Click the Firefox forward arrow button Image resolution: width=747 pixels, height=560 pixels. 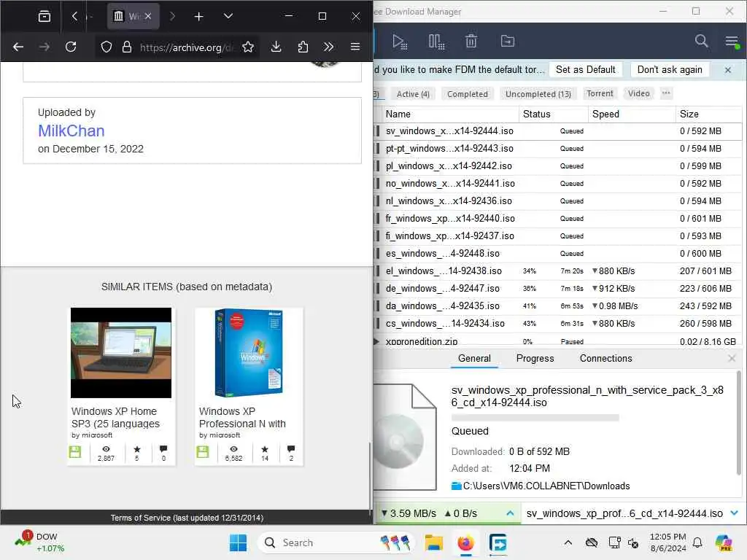pyautogui.click(x=44, y=47)
